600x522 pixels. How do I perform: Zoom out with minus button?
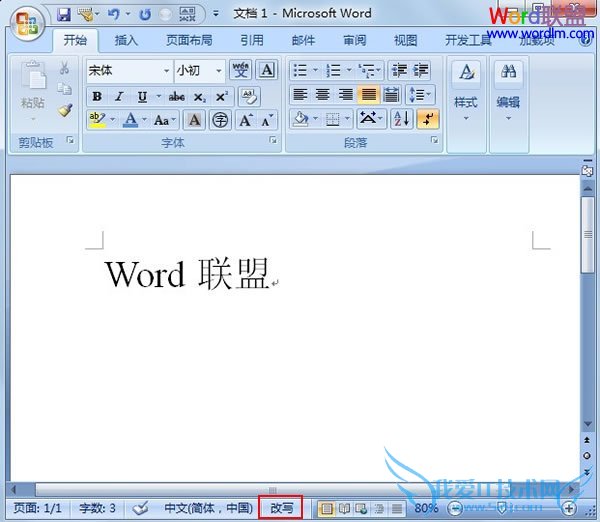(x=455, y=508)
